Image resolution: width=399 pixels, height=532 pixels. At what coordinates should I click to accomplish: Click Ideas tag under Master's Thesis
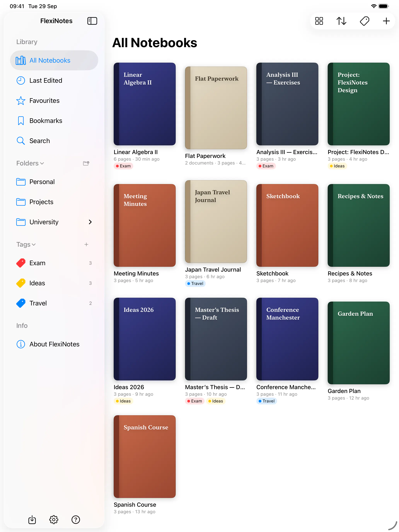click(216, 401)
